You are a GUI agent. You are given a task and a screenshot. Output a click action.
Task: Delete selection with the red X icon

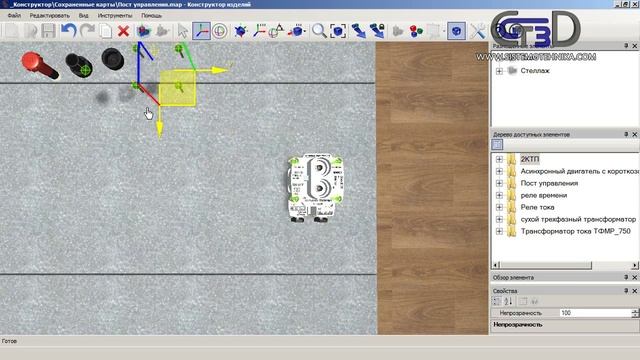tap(123, 31)
